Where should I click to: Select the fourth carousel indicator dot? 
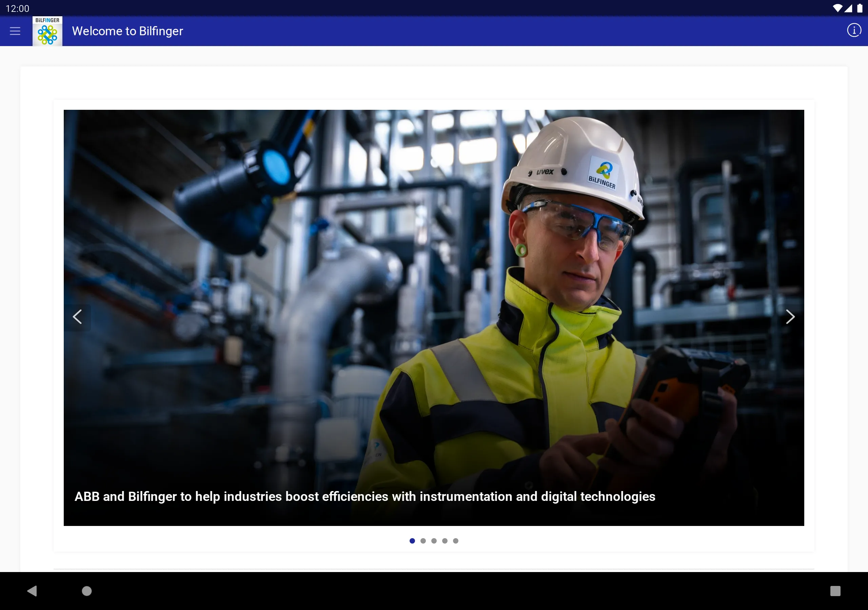click(x=445, y=541)
